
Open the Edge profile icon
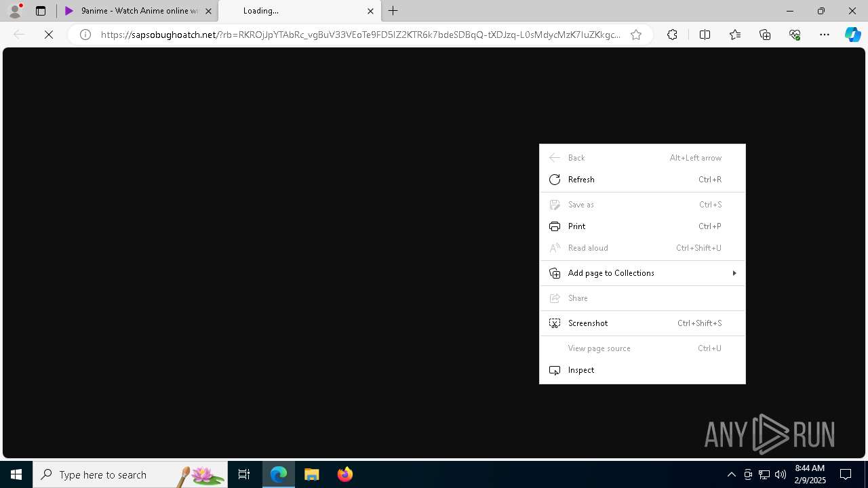click(x=15, y=11)
